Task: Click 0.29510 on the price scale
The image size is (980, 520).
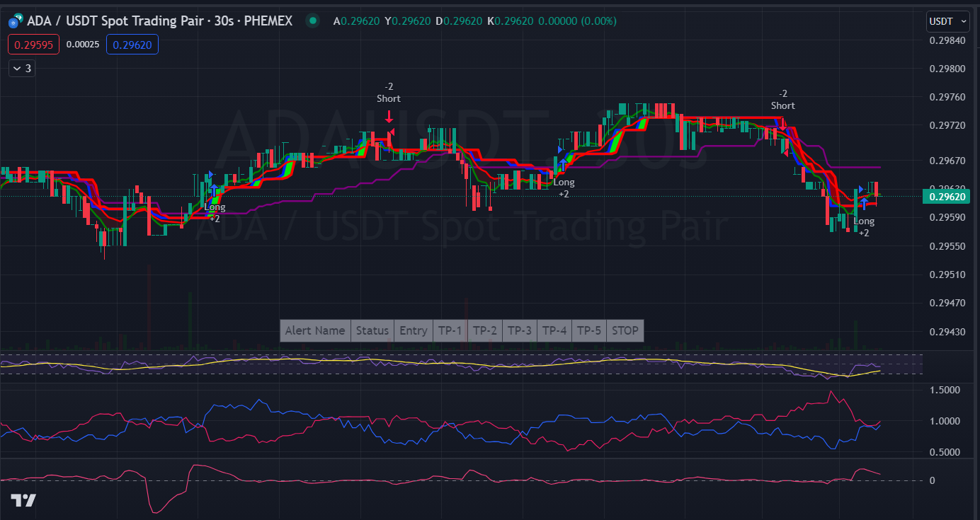Action: coord(947,275)
